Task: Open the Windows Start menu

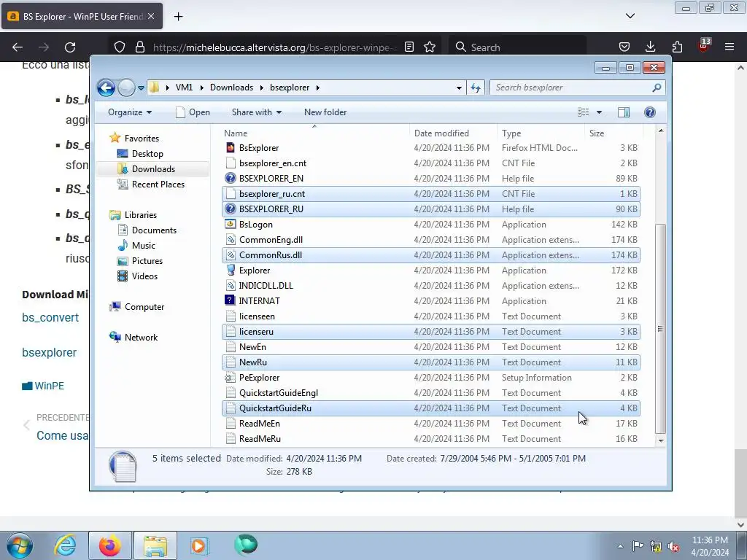Action: tap(20, 545)
